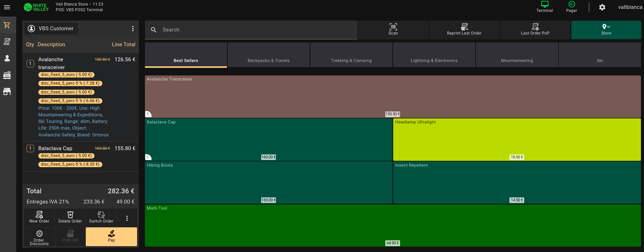Viewport: 644px width, 252px height.
Task: Click quantity box of Balaclava Cap line
Action: 30,148
